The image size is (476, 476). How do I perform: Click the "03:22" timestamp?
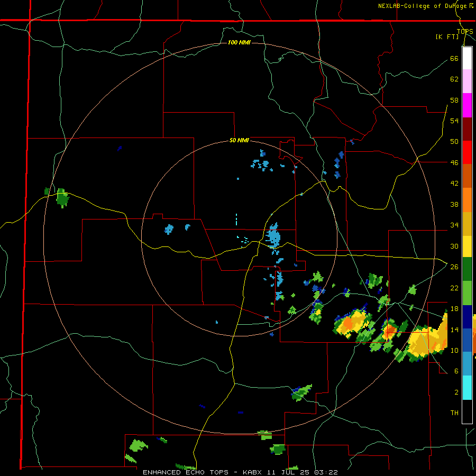pyautogui.click(x=326, y=472)
